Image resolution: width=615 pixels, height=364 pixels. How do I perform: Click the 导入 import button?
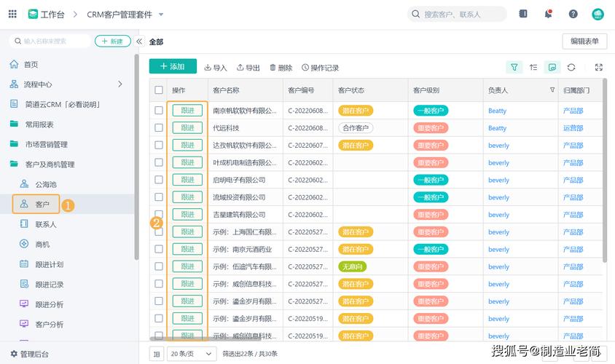coord(216,68)
